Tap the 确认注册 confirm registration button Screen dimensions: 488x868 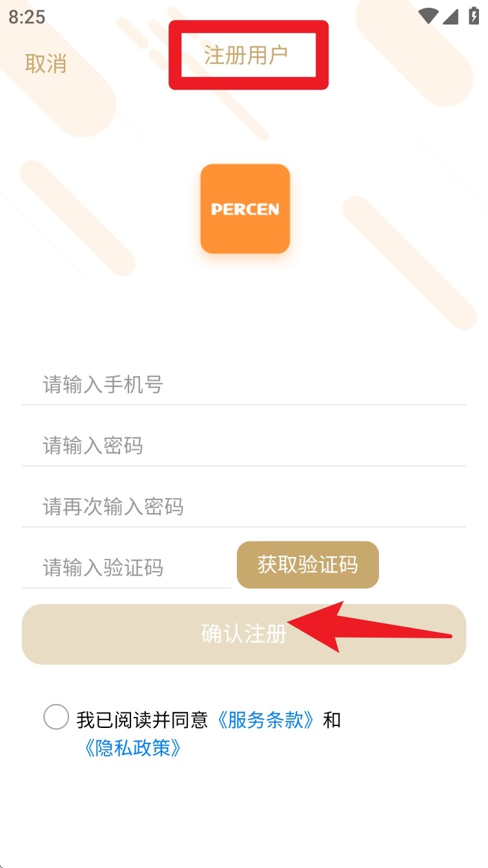pos(244,634)
